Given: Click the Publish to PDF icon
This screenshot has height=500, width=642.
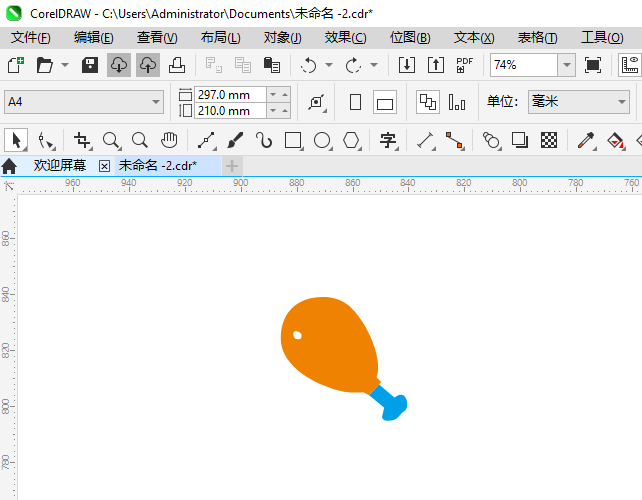Looking at the screenshot, I should click(x=465, y=65).
